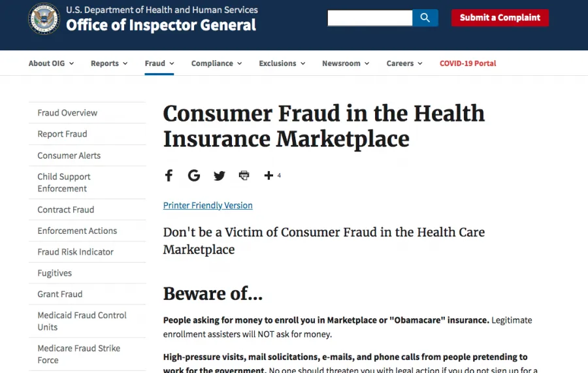Share page via Facebook icon
The width and height of the screenshot is (588, 373).
pos(169,175)
